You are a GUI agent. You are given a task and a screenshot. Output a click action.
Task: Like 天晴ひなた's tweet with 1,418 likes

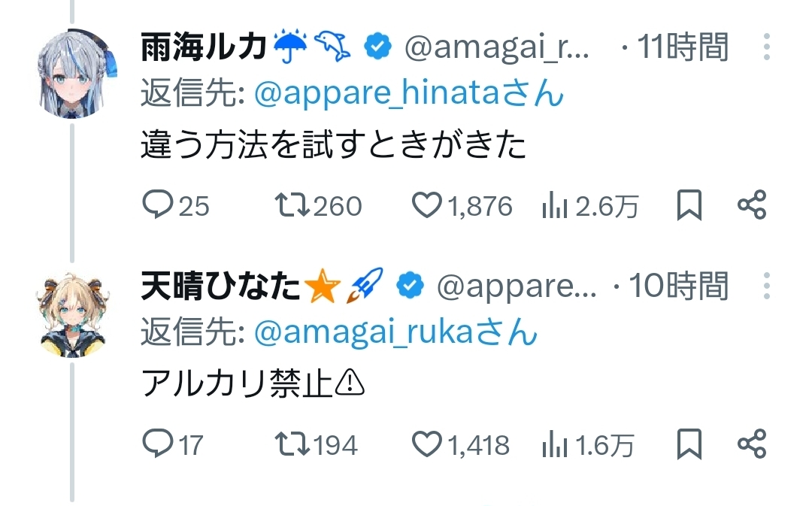tap(427, 444)
